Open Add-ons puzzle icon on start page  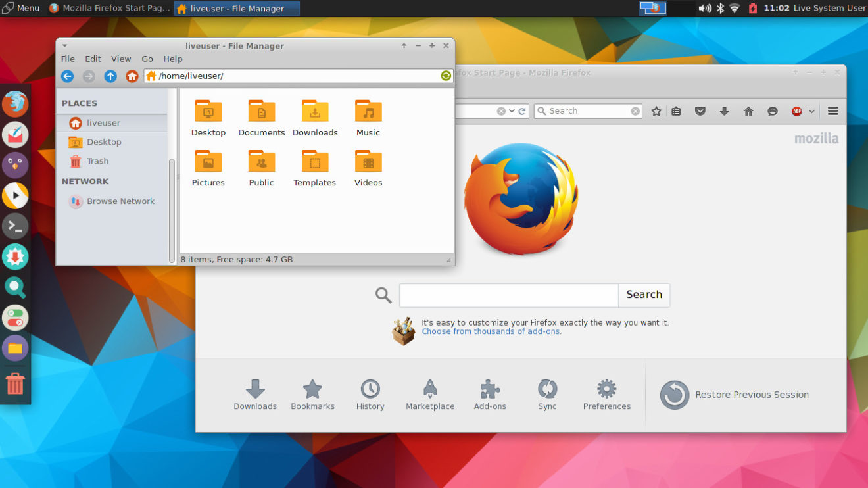(489, 389)
